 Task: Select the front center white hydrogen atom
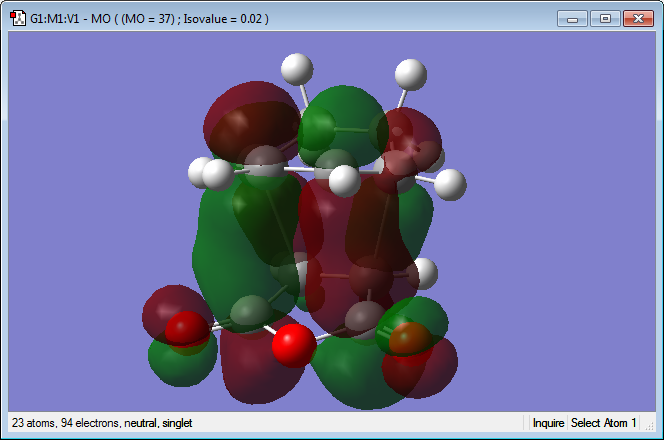(x=345, y=181)
